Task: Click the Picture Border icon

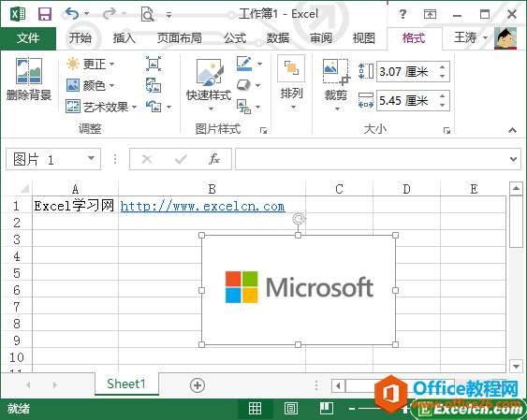Action: 244,64
